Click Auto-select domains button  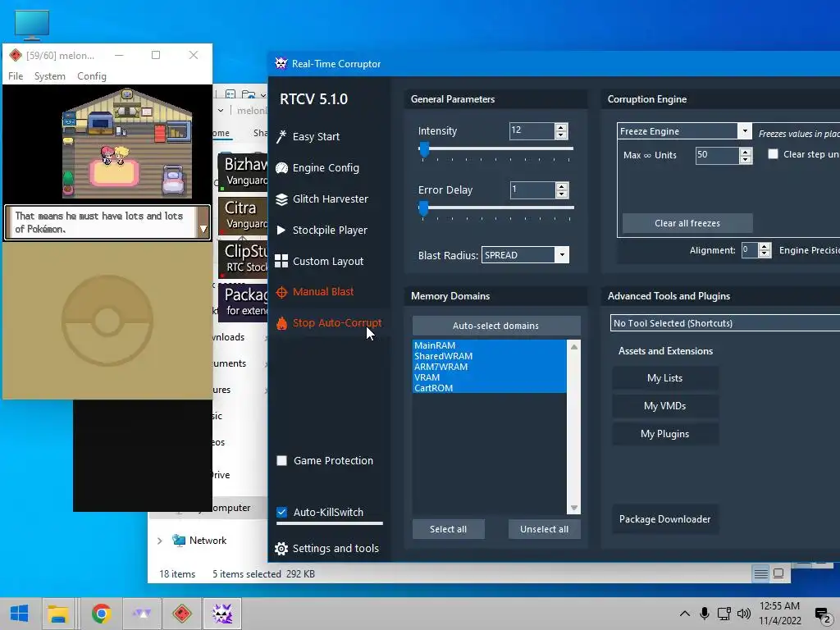click(496, 326)
